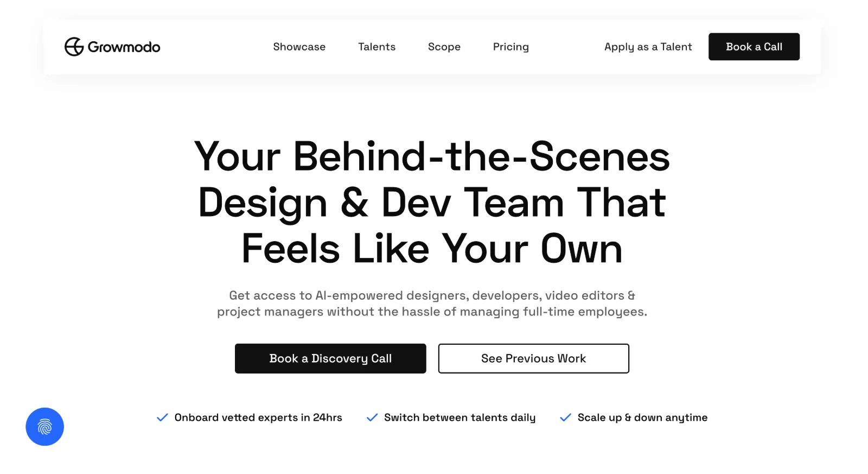Viewport: 868px width, 474px height.
Task: Click checkmark beside Scale up & down
Action: pyautogui.click(x=565, y=418)
